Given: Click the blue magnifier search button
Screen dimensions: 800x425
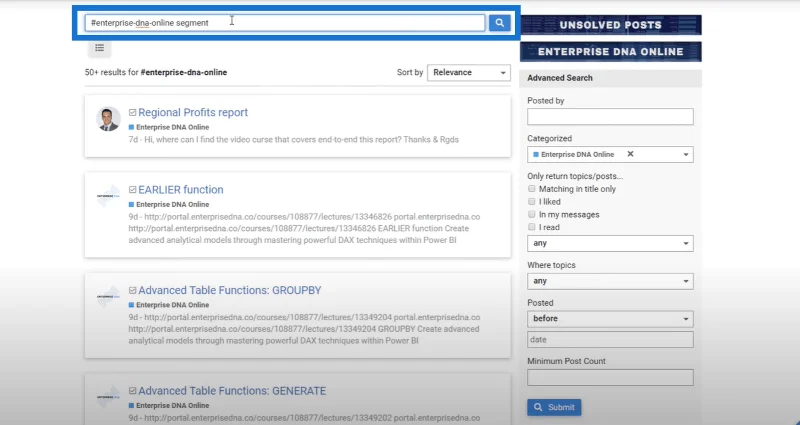Looking at the screenshot, I should coord(499,22).
